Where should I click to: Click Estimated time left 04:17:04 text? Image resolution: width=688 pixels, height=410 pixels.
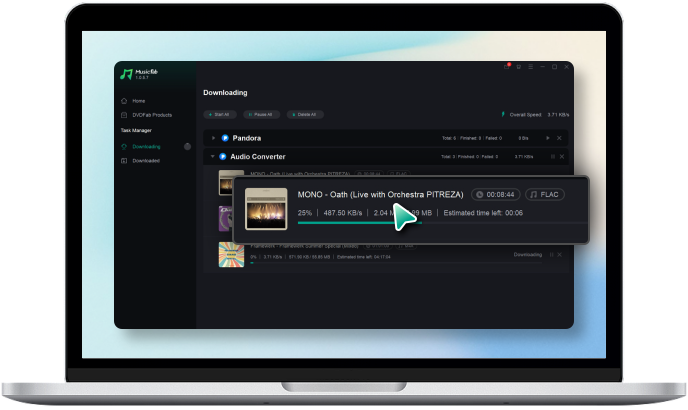tap(364, 257)
